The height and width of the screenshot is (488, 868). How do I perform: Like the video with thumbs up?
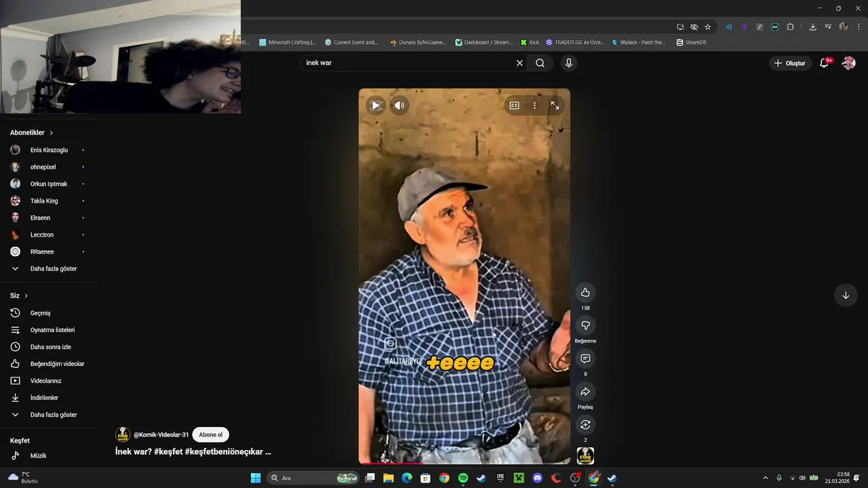[x=585, y=292]
